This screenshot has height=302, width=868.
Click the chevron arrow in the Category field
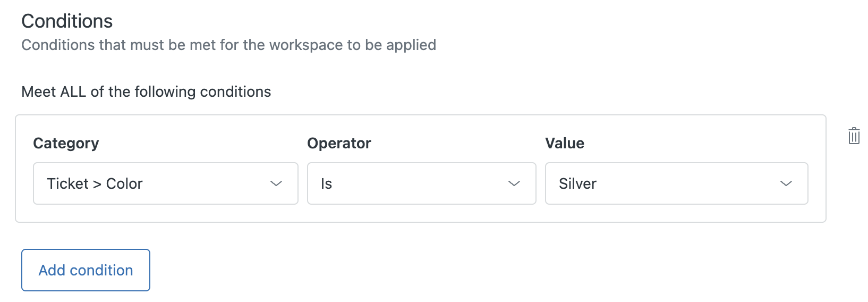coord(276,183)
